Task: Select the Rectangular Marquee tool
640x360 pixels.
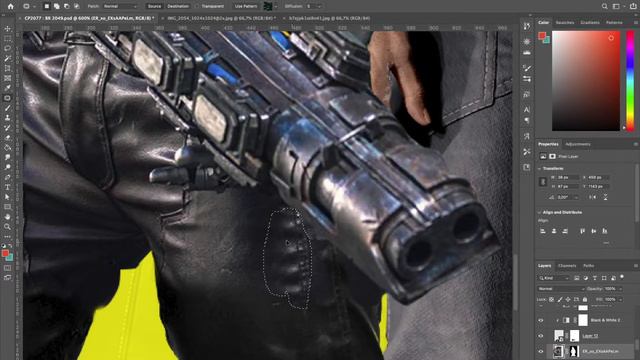Action: click(7, 39)
